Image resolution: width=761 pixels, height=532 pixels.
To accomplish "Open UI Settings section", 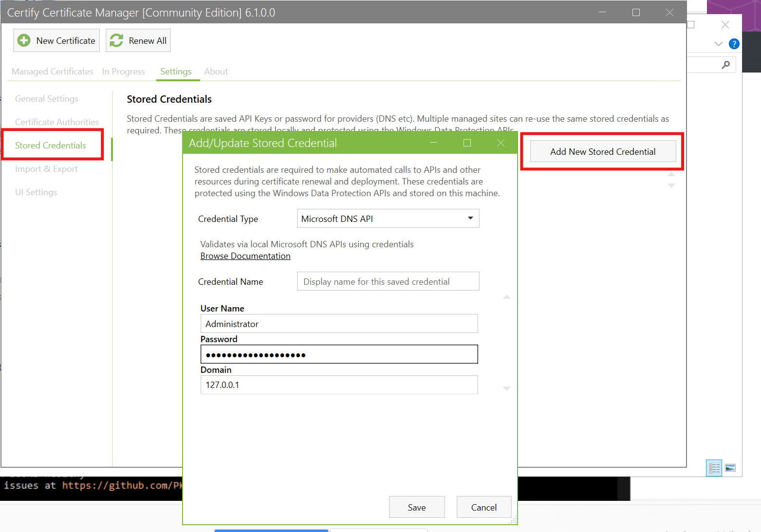I will pyautogui.click(x=36, y=192).
